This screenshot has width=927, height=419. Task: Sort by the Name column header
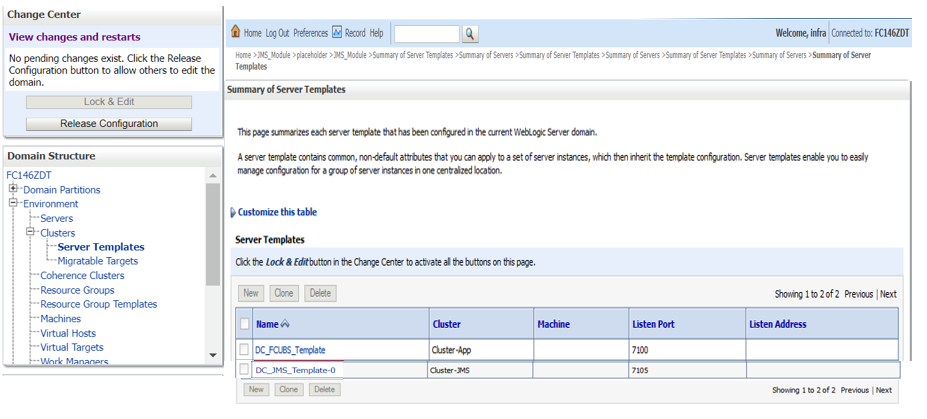click(267, 324)
